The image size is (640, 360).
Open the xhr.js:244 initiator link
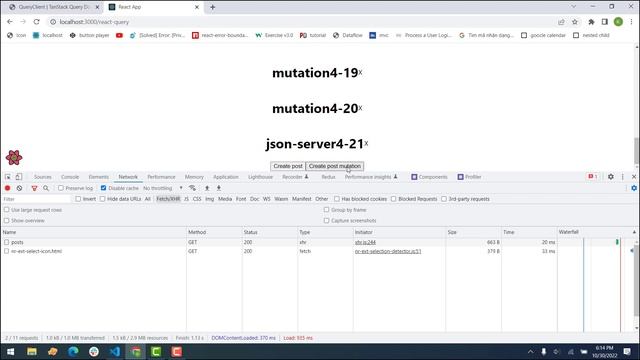click(x=365, y=242)
